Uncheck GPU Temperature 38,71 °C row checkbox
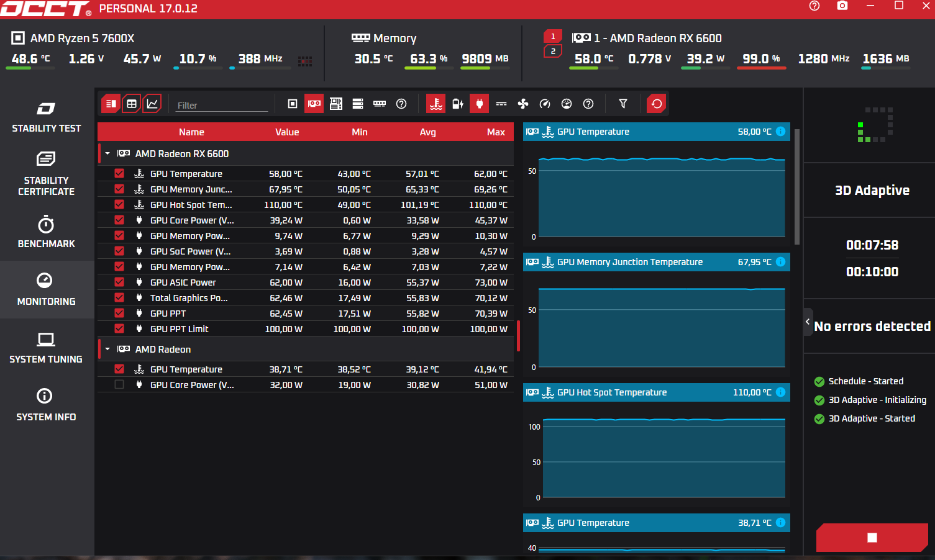Viewport: 935px width, 560px height. [119, 369]
